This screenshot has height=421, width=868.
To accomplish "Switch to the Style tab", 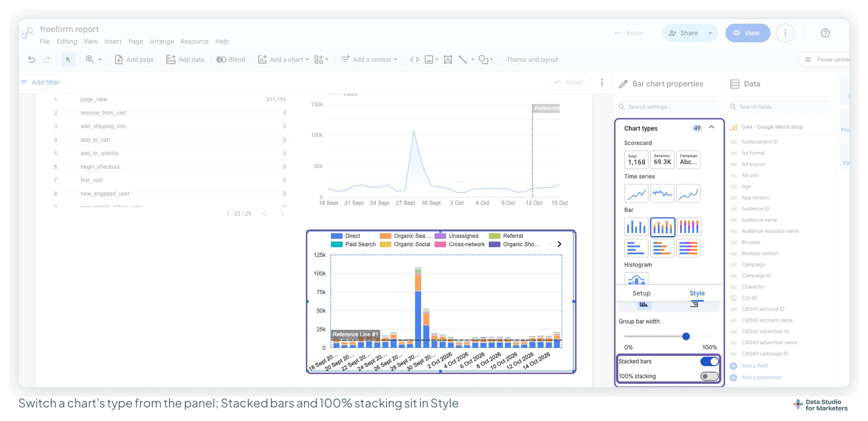I will (x=697, y=293).
